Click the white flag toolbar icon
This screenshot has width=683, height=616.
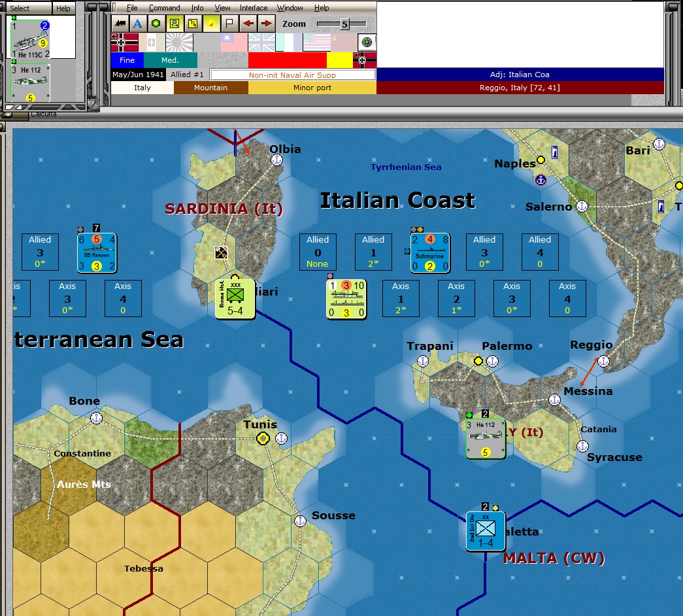[x=229, y=24]
